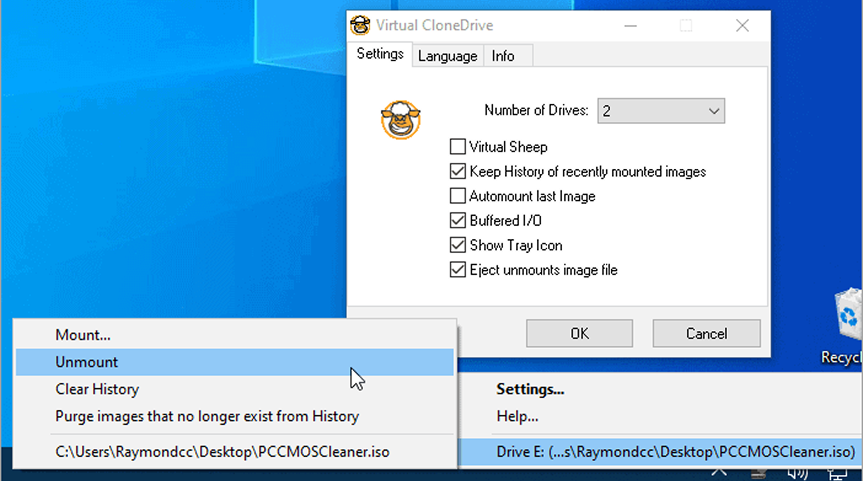This screenshot has width=863, height=481.
Task: Click the Virtual CloneDrive sheep logo in title bar
Action: 360,25
